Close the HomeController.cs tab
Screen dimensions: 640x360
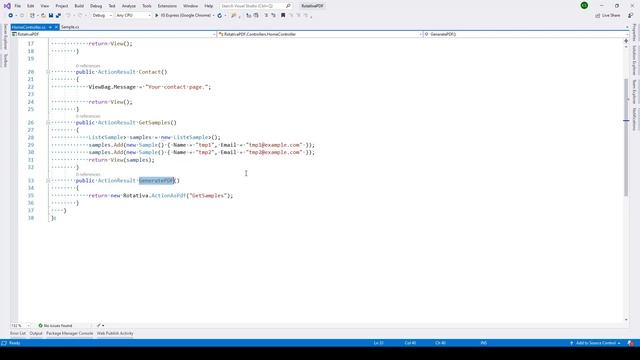coord(56,27)
